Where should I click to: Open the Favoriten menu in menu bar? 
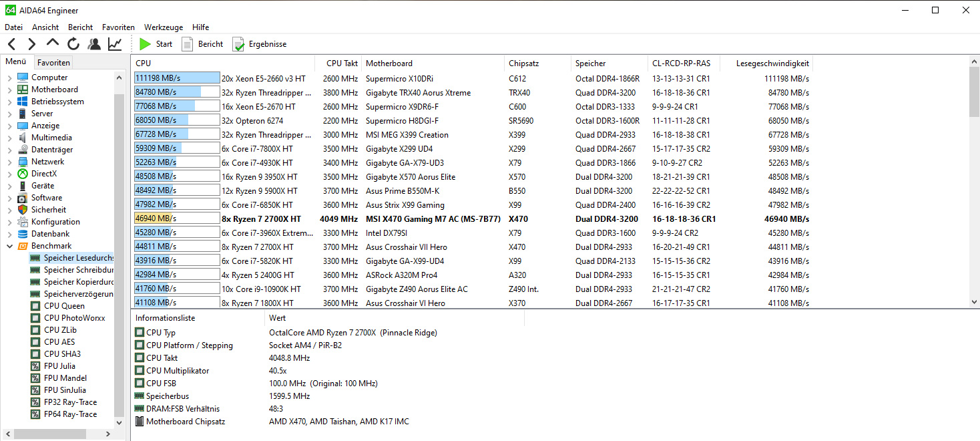pos(118,27)
